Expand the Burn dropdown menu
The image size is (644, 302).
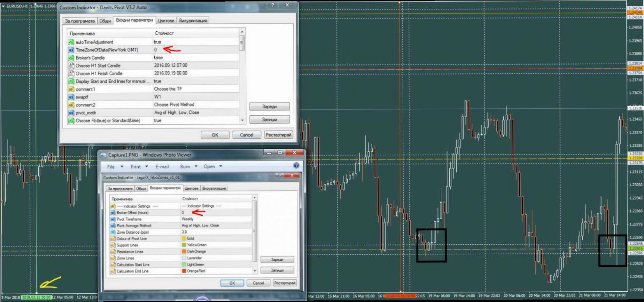click(x=188, y=167)
